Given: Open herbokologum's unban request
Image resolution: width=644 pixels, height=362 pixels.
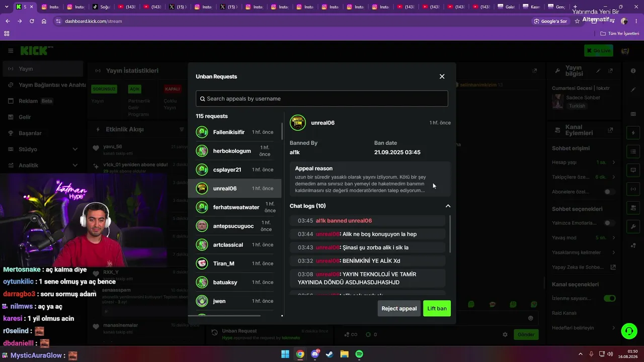Looking at the screenshot, I should pyautogui.click(x=234, y=151).
